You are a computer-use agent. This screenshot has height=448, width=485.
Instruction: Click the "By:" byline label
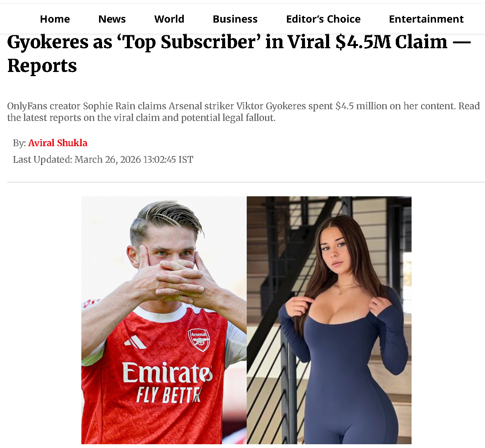coord(19,143)
